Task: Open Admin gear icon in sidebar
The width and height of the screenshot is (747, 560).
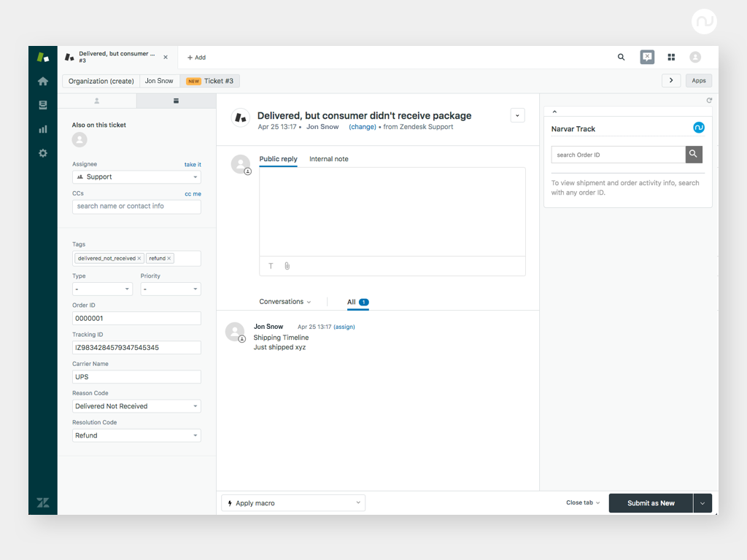Action: (x=43, y=153)
